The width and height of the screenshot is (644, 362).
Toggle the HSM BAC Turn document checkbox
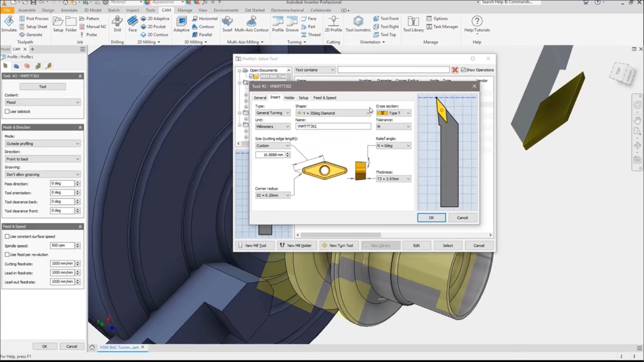pos(251,76)
